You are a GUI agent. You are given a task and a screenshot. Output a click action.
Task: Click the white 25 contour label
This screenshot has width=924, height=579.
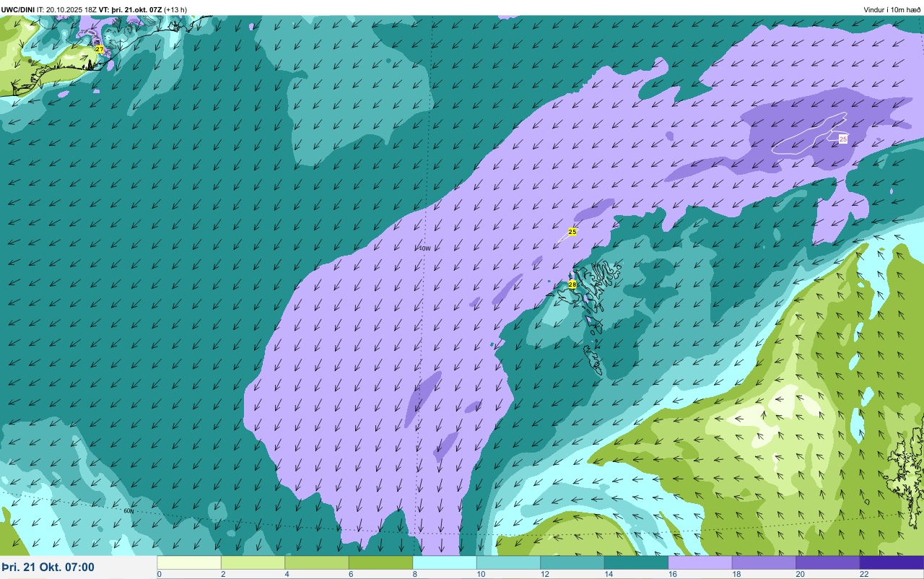[843, 139]
